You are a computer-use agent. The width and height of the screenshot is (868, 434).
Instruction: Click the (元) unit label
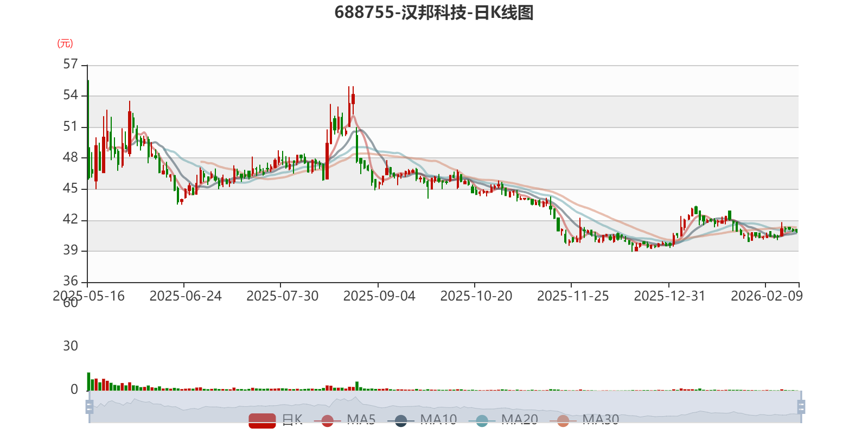click(65, 43)
